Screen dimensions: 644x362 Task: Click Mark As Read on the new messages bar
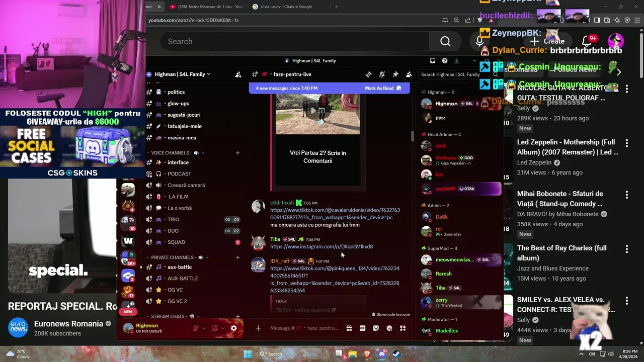point(383,88)
